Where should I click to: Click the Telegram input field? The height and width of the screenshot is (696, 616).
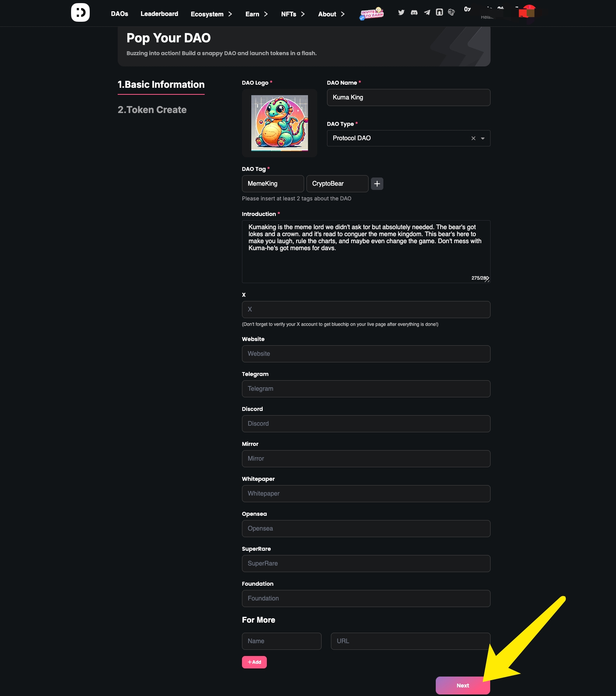(366, 389)
